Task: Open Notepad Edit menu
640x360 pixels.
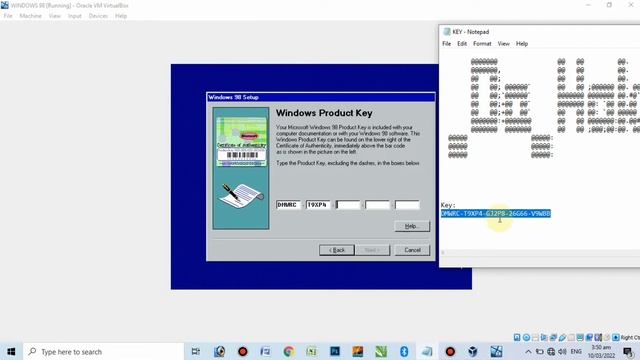Action: 462,43
